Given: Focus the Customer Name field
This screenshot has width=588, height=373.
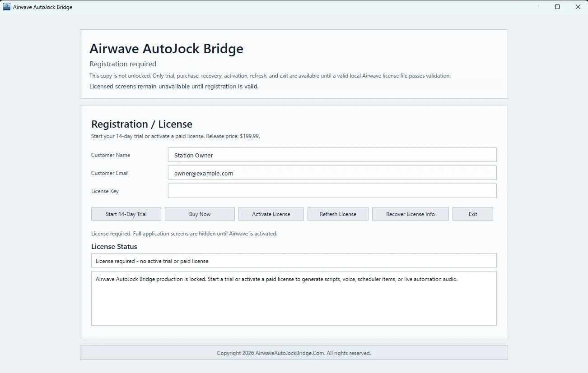Looking at the screenshot, I should tap(332, 155).
